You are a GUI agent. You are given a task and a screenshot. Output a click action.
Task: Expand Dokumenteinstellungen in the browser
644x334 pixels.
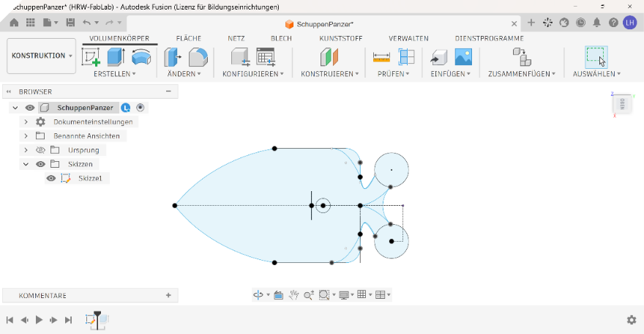pyautogui.click(x=26, y=122)
